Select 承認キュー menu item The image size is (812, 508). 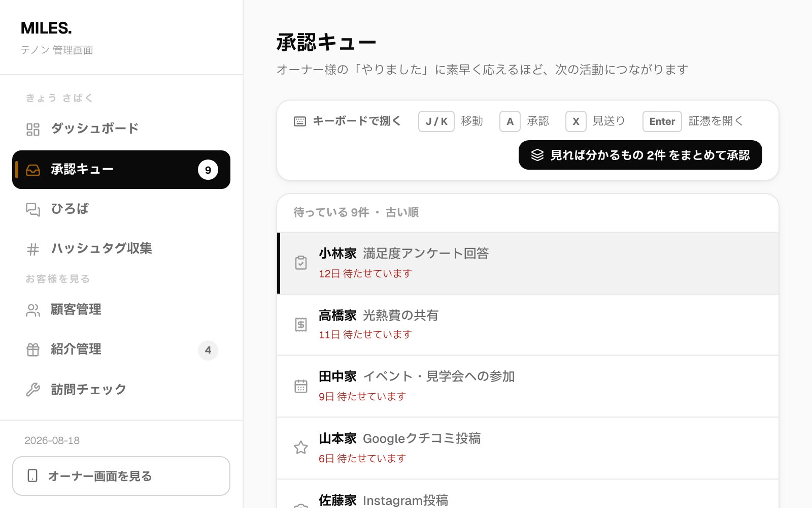coord(121,170)
